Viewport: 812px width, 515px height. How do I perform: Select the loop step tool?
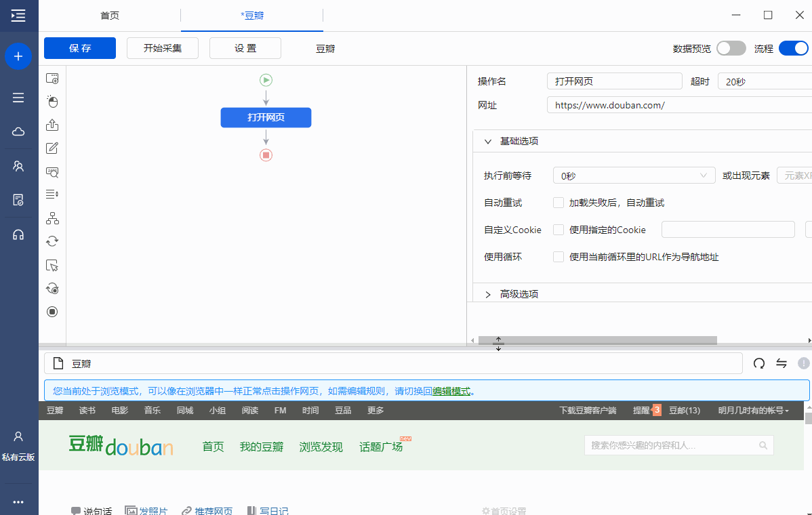pos(52,241)
